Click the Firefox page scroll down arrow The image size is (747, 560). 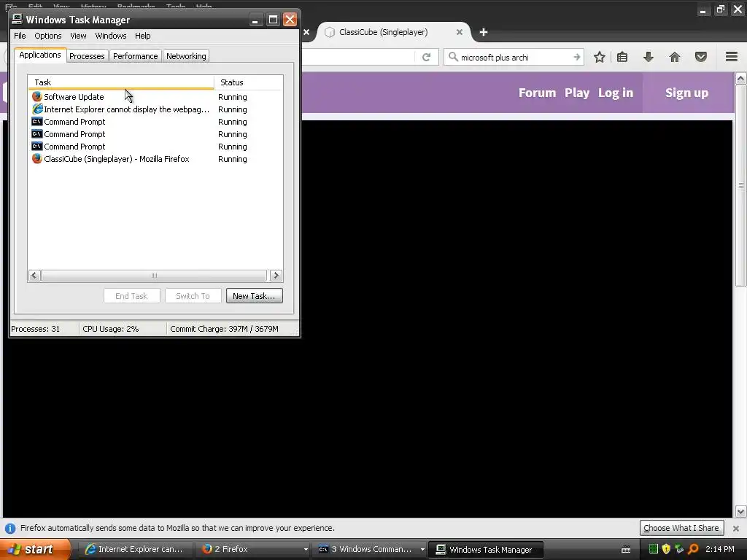point(741,512)
